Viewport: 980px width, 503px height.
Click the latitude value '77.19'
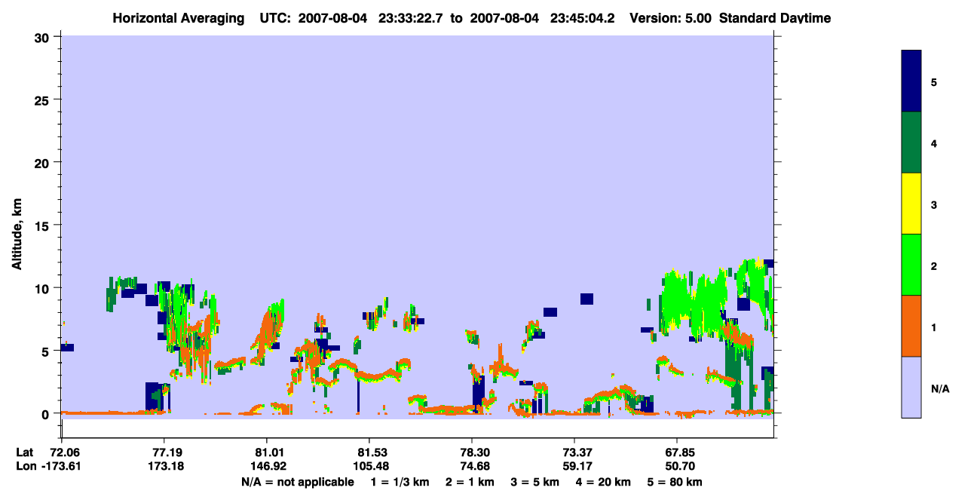click(x=164, y=452)
